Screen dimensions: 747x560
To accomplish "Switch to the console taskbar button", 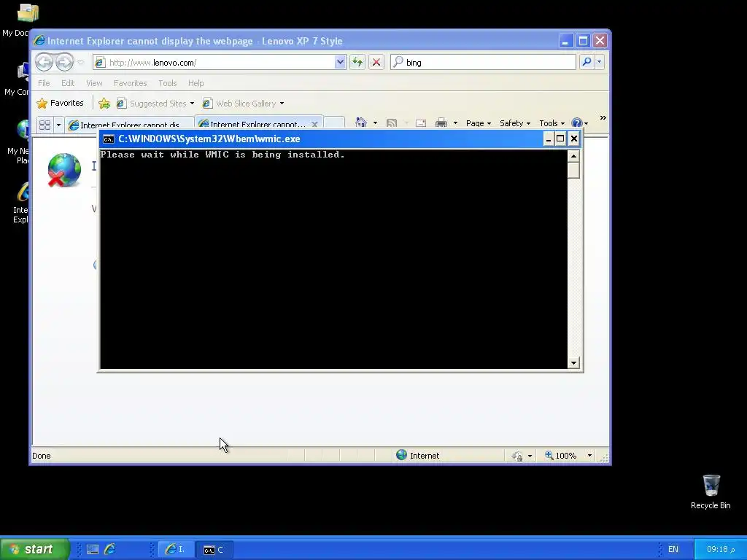I will 214,550.
